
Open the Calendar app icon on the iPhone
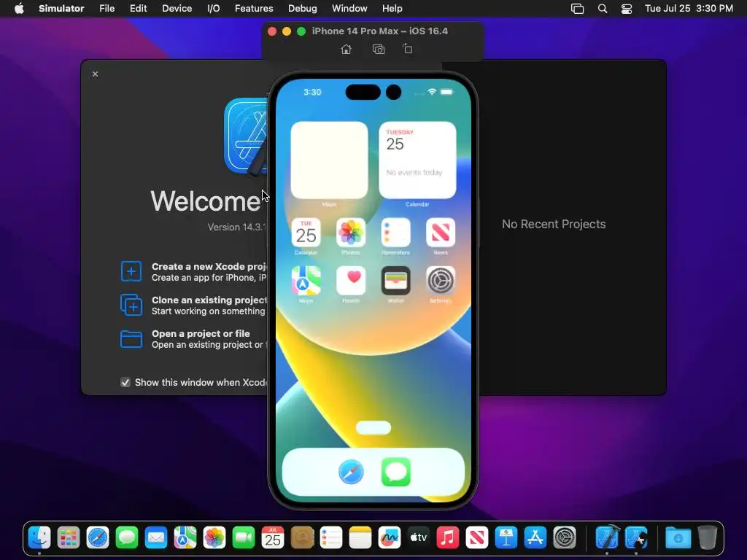tap(306, 233)
